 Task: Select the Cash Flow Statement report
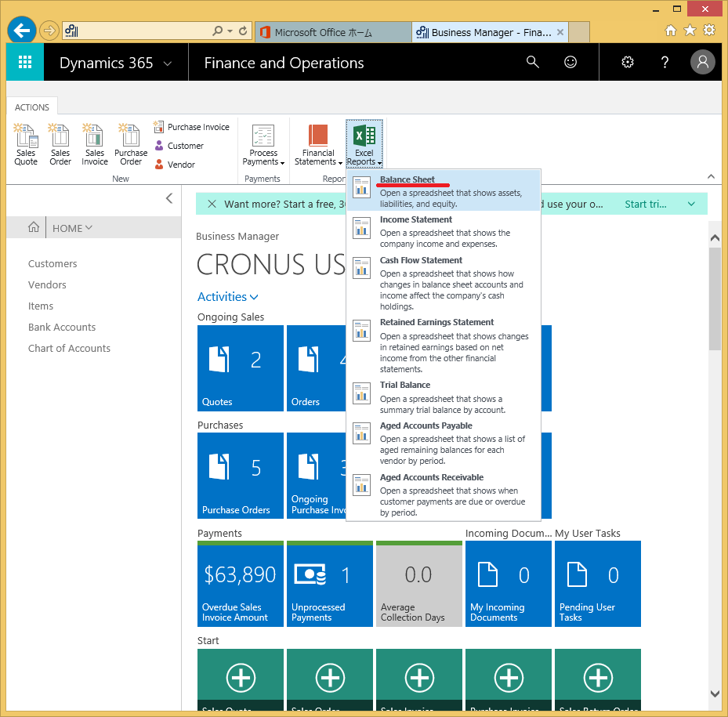(444, 283)
